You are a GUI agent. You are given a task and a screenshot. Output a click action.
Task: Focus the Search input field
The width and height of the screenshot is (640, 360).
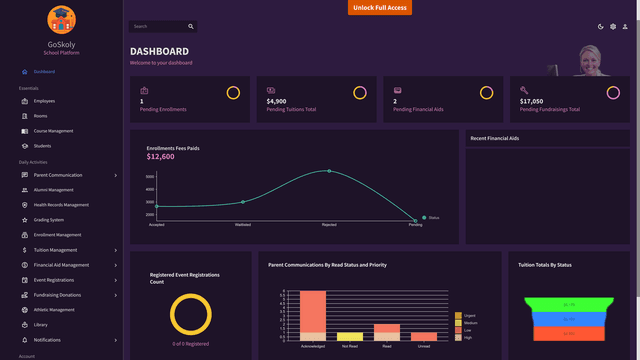point(159,27)
